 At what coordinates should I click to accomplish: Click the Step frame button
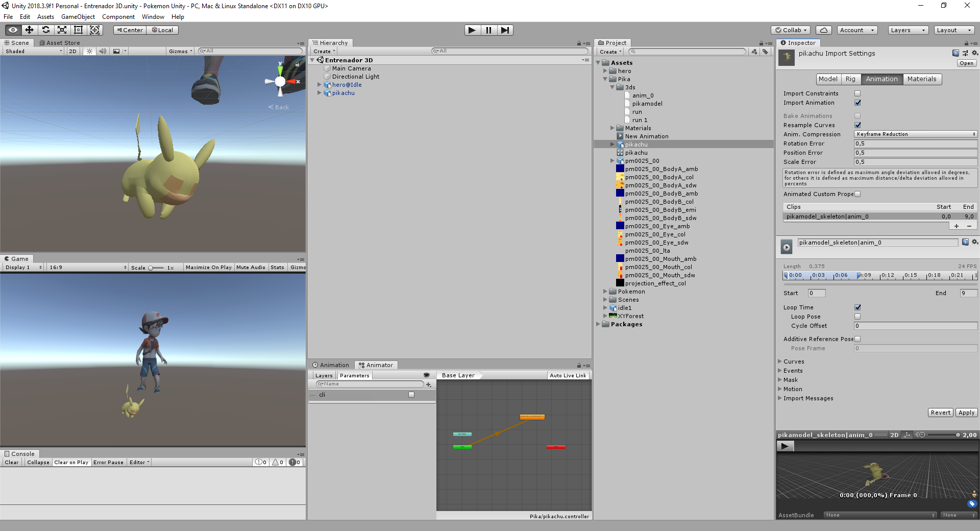(505, 30)
